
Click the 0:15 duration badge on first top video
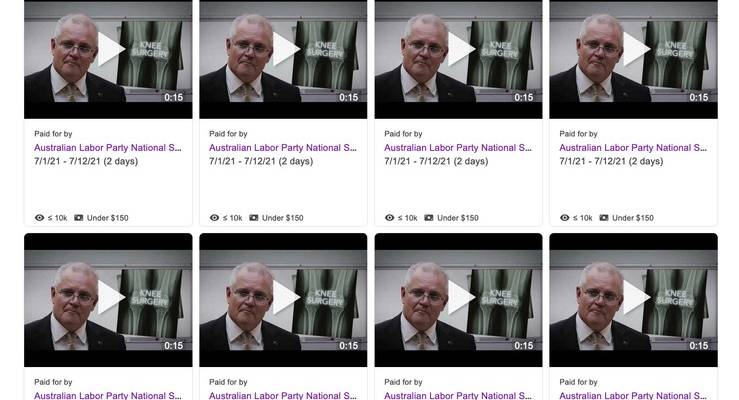pyautogui.click(x=173, y=98)
